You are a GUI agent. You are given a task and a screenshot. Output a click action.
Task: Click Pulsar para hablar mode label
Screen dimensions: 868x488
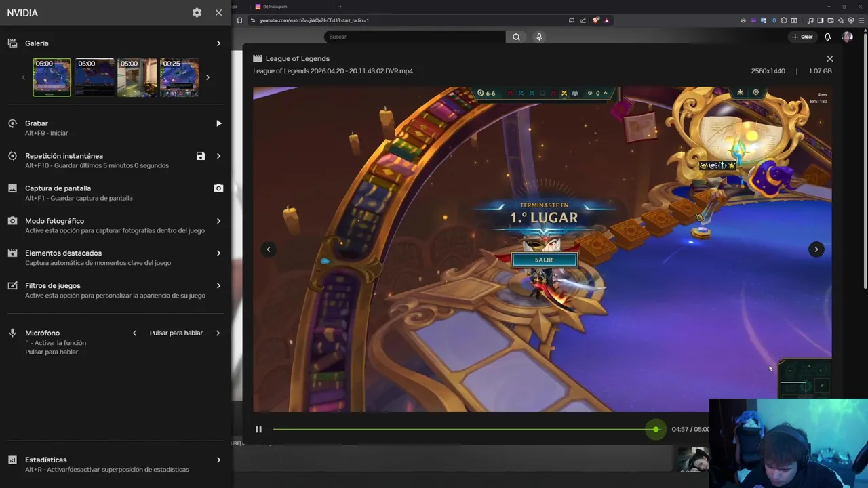click(176, 333)
